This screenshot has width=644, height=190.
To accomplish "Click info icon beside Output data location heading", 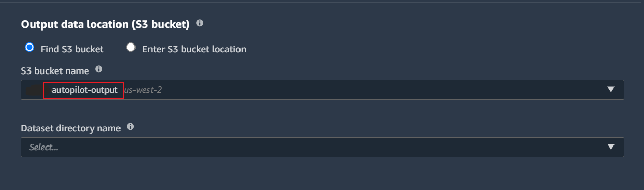I will [x=200, y=23].
